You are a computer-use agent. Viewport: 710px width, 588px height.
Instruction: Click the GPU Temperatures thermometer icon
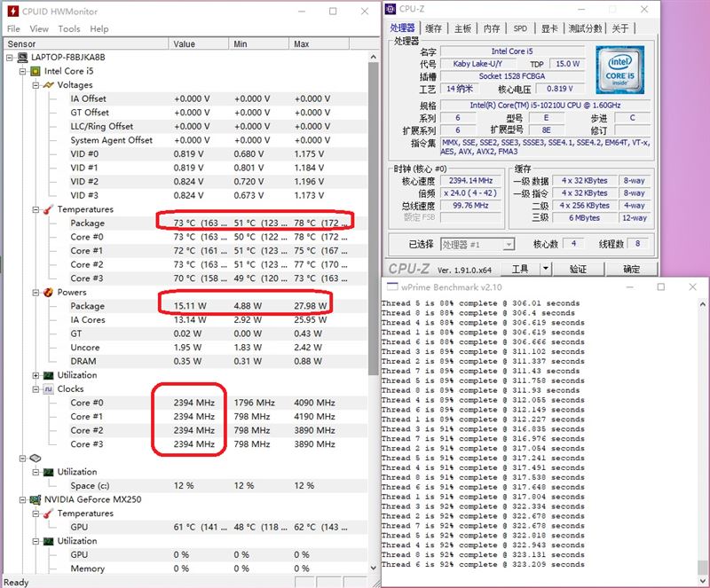[49, 514]
